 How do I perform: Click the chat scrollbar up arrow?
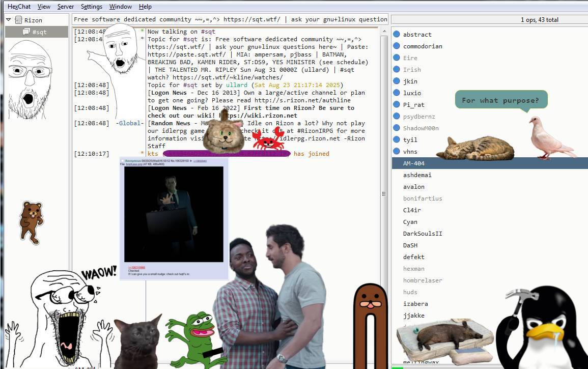tap(384, 32)
